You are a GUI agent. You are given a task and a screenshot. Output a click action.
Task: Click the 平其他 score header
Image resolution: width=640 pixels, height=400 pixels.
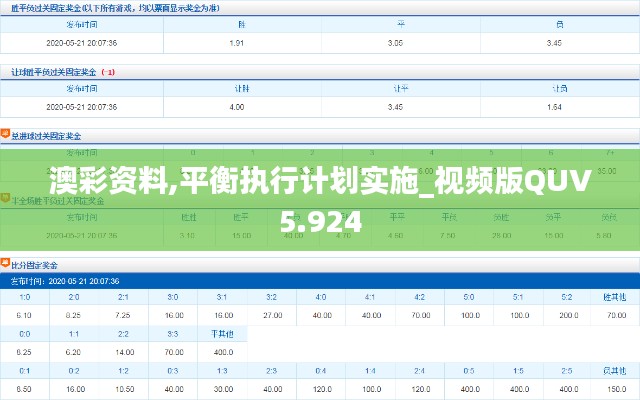(x=222, y=333)
